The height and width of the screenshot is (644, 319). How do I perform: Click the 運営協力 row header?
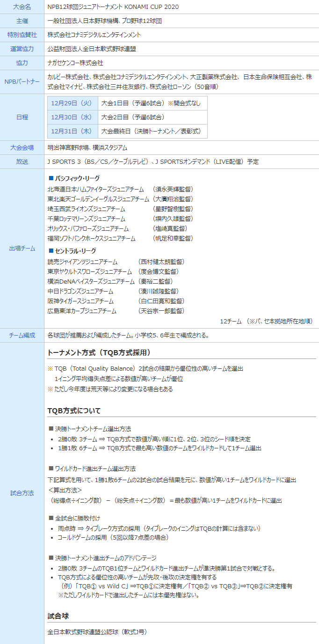click(22, 49)
